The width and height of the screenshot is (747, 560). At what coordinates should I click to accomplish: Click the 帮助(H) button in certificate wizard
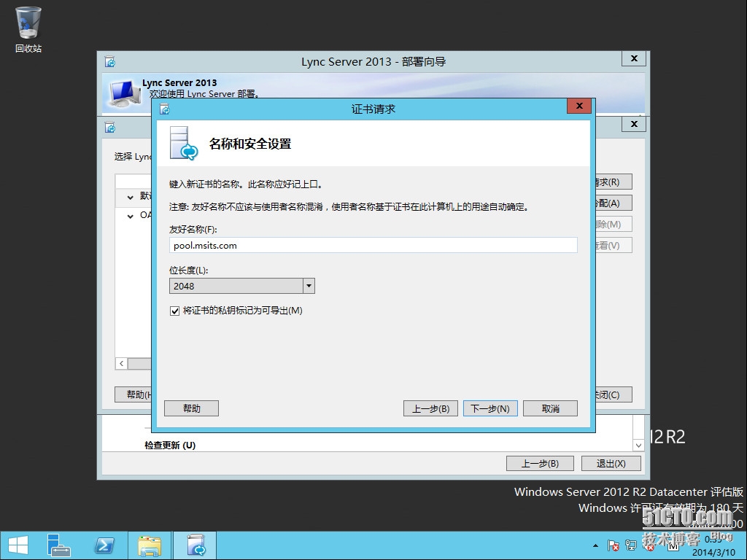[x=134, y=394]
